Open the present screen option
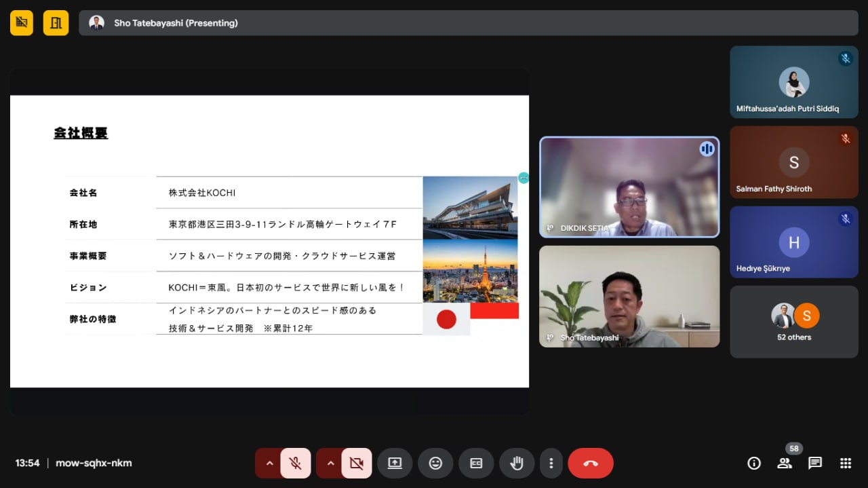This screenshot has width=868, height=488. [x=395, y=463]
